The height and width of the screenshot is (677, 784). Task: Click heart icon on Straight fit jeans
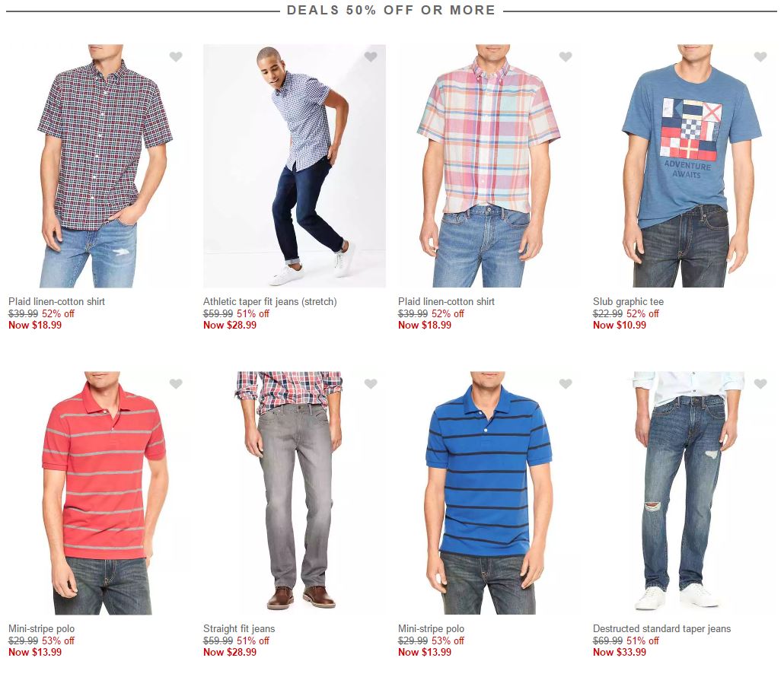371,383
